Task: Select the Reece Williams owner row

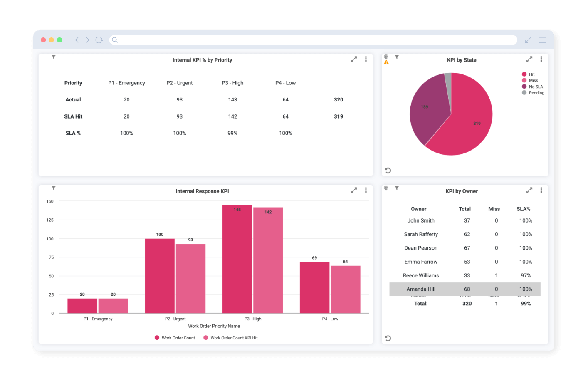Action: tap(465, 275)
